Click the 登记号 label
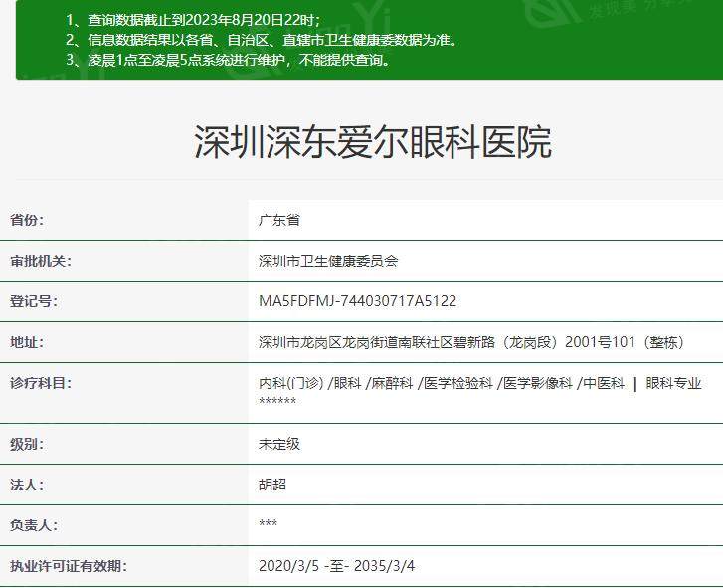723x588 pixels. point(34,301)
